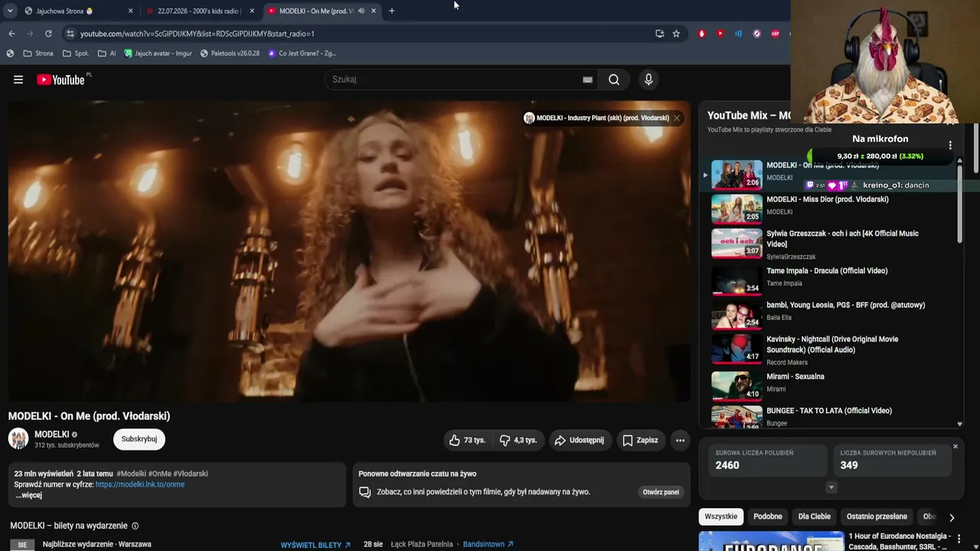Open a new browser tab
This screenshot has height=551, width=980.
[392, 11]
